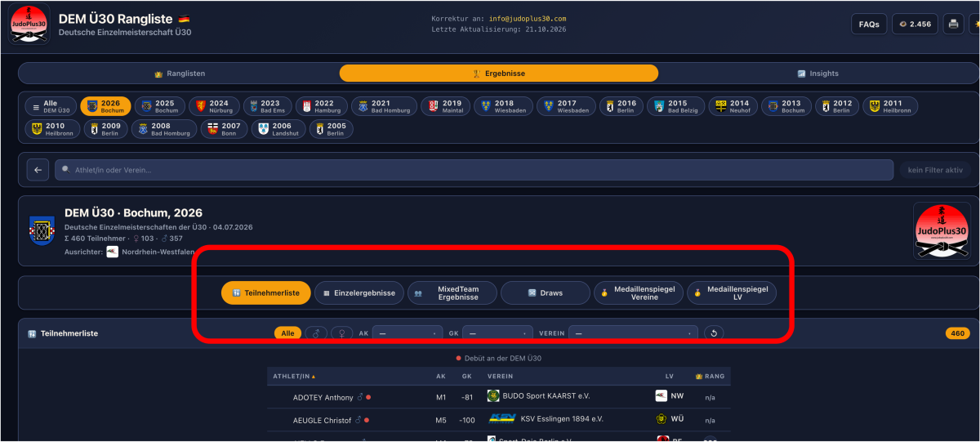Select the 2014 Neuhof event chip
980x442 pixels.
pyautogui.click(x=733, y=106)
